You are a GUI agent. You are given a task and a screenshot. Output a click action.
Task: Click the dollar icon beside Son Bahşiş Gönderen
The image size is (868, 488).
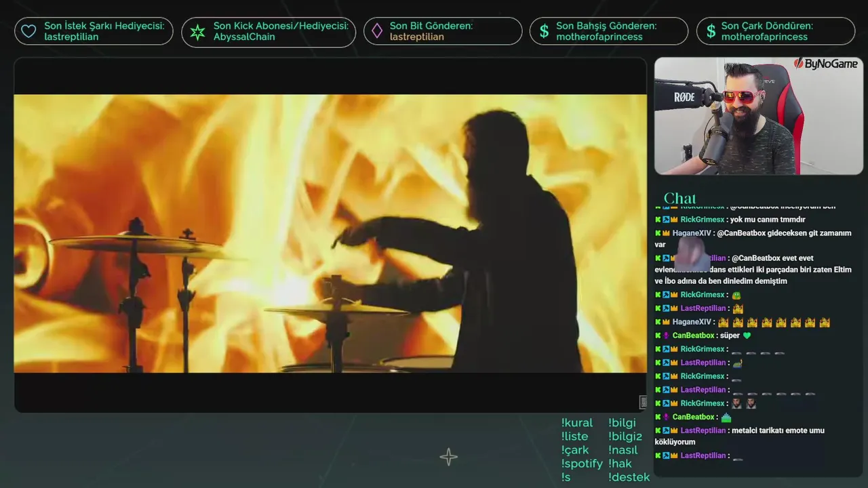click(x=544, y=31)
